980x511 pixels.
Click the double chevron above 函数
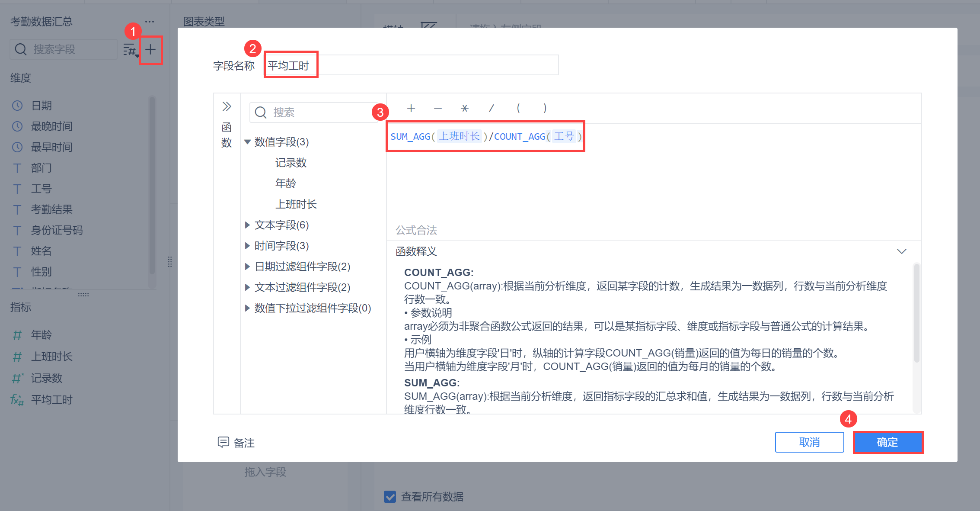click(227, 106)
